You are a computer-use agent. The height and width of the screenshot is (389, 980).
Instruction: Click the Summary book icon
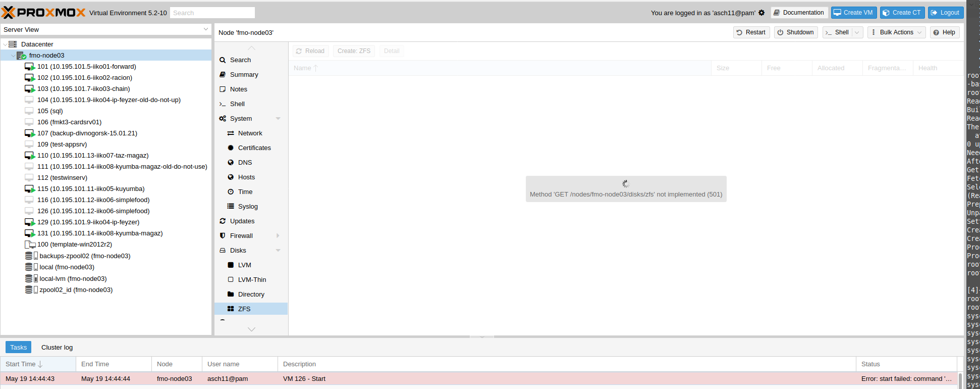(223, 75)
